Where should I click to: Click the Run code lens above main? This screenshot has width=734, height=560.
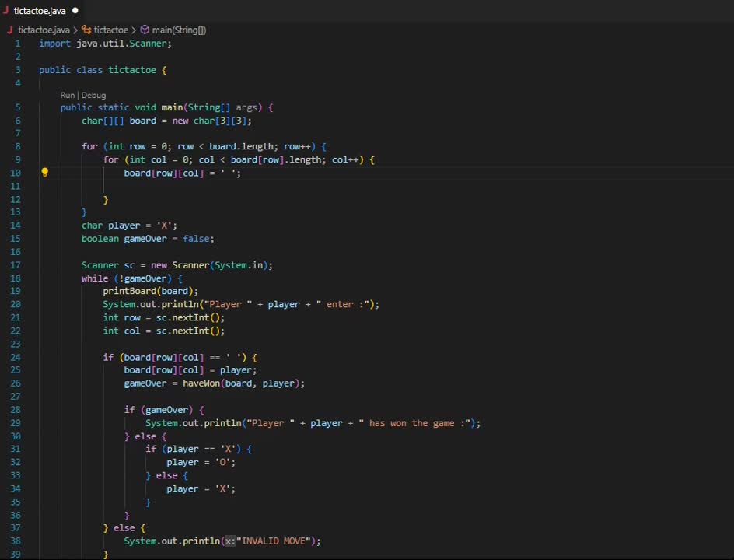(68, 95)
